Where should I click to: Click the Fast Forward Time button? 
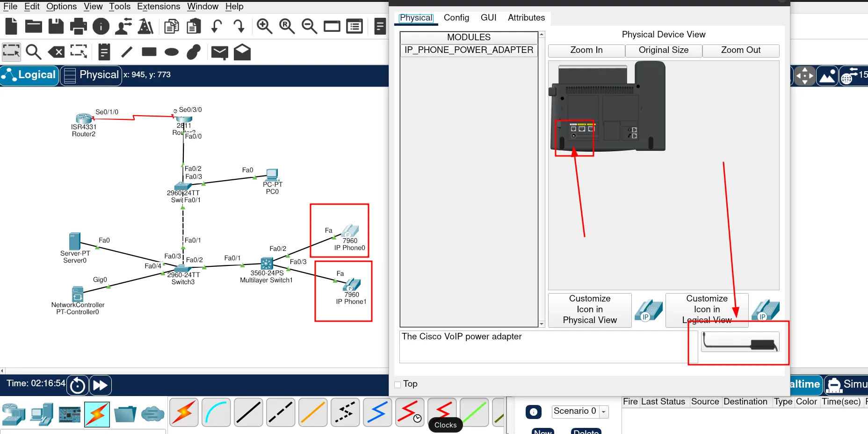[x=101, y=385]
